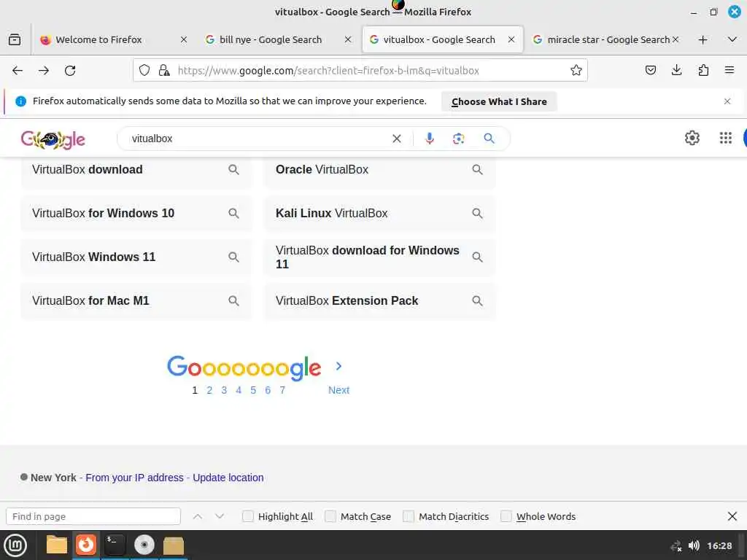Dismiss the Firefox data notification
This screenshot has height=560, width=747.
727,101
